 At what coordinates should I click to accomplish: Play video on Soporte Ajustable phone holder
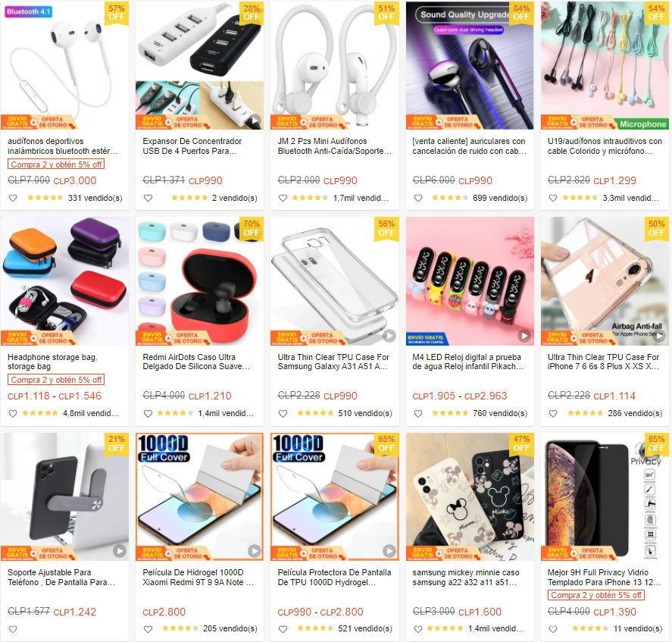pos(120,551)
